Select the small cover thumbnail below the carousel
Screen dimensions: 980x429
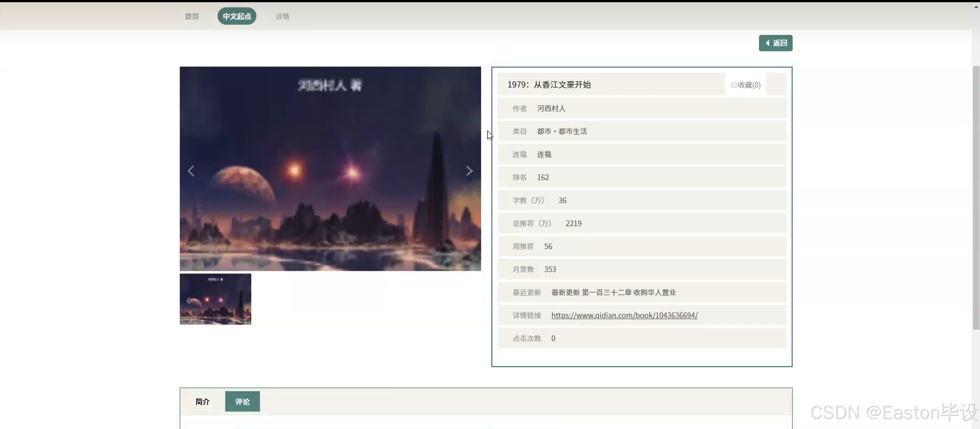(215, 299)
